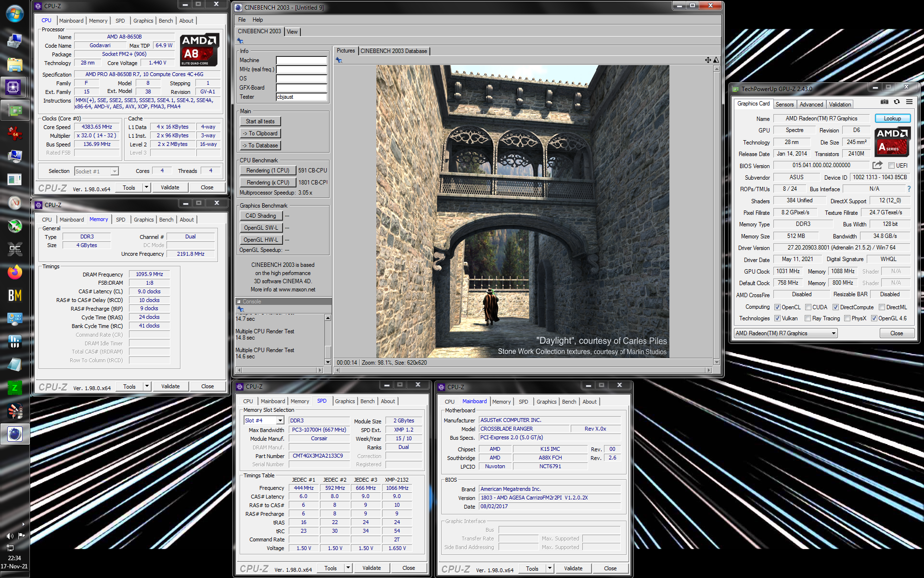Click Lookup button in GPU-Z
The width and height of the screenshot is (924, 578).
click(892, 118)
